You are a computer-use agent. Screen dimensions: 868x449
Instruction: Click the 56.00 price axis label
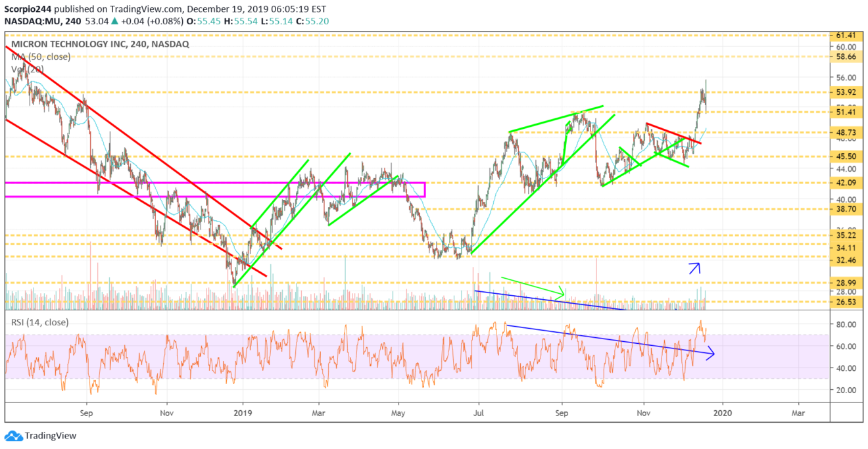tap(845, 77)
